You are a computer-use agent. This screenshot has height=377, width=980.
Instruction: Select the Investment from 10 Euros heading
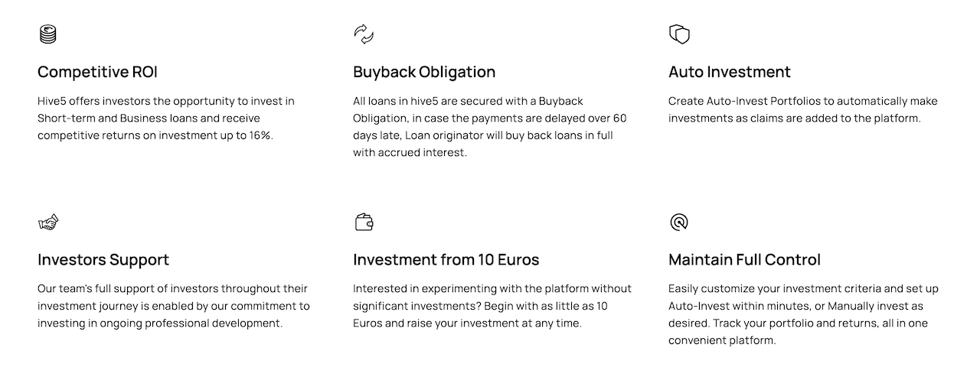446,260
